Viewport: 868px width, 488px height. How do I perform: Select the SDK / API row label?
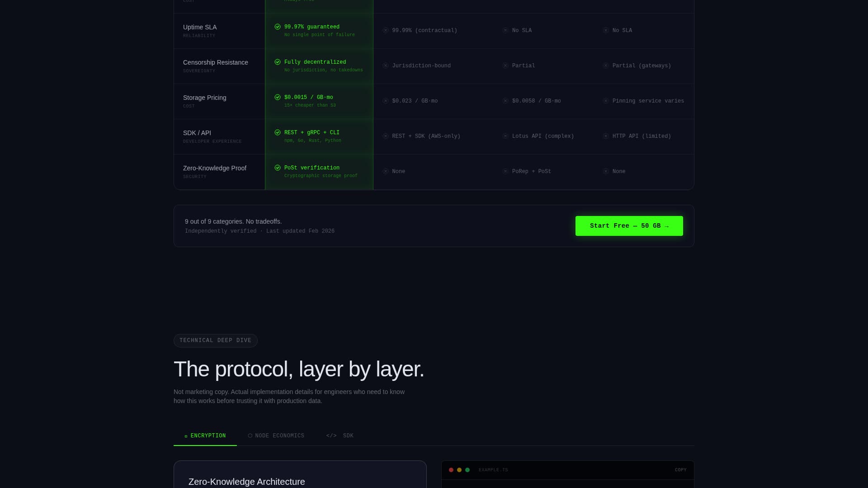point(197,133)
